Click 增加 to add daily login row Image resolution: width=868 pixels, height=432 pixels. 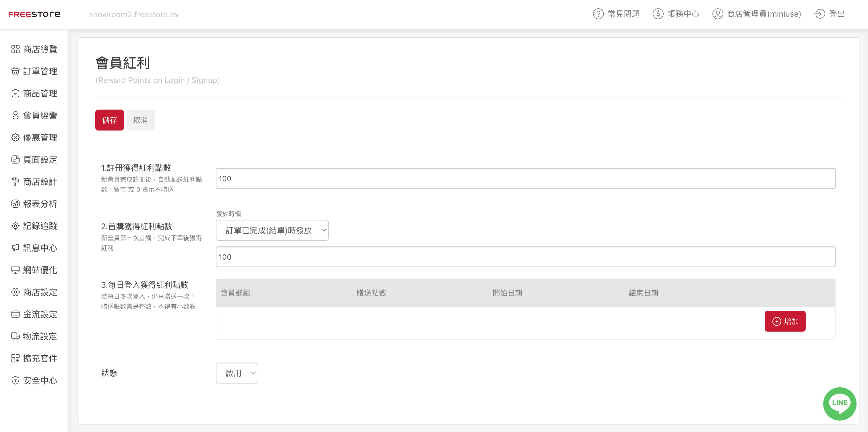(785, 321)
